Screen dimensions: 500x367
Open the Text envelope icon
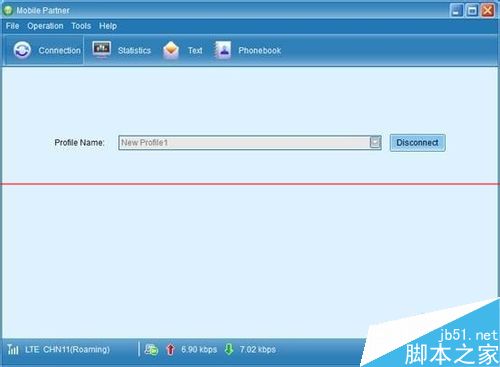(171, 50)
